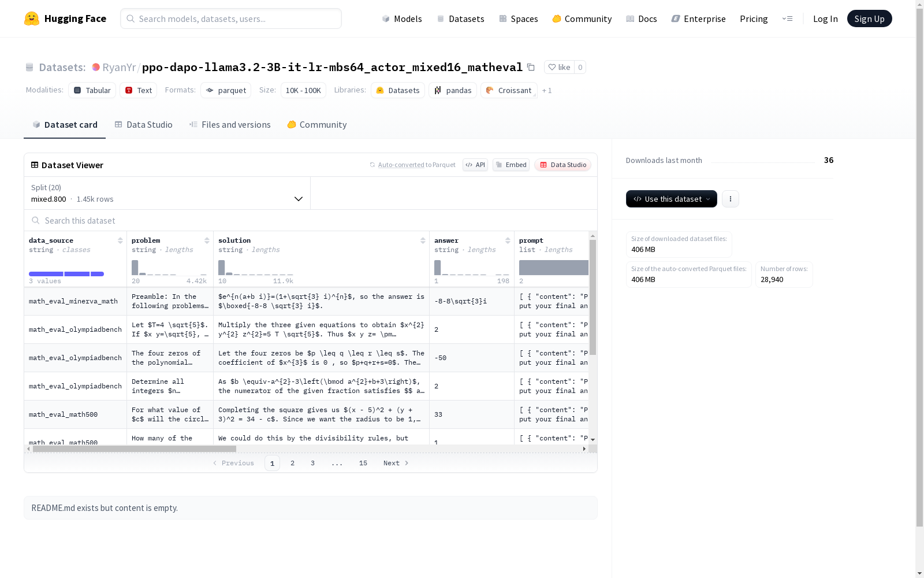Open the Pricing page link

click(x=754, y=18)
